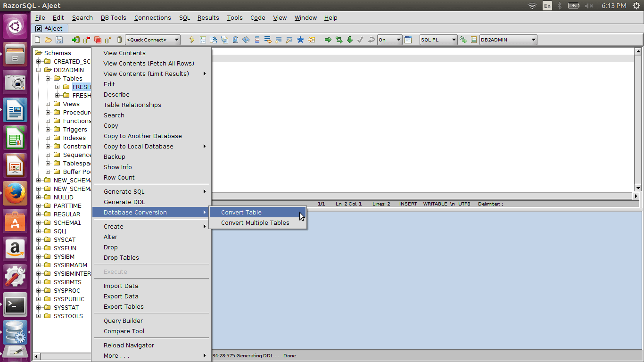Select Show Info from the context menu
The image size is (644, 362).
click(x=151, y=167)
